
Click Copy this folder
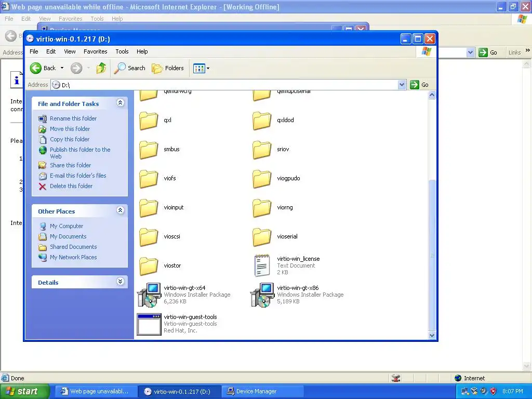[x=70, y=139]
